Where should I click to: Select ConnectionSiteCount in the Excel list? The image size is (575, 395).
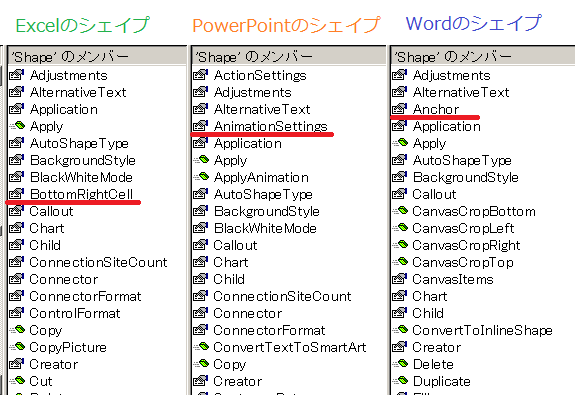pos(98,262)
